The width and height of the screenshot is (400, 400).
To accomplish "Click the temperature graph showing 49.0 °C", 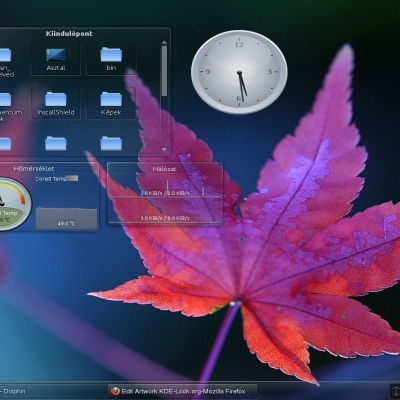I will point(66,218).
